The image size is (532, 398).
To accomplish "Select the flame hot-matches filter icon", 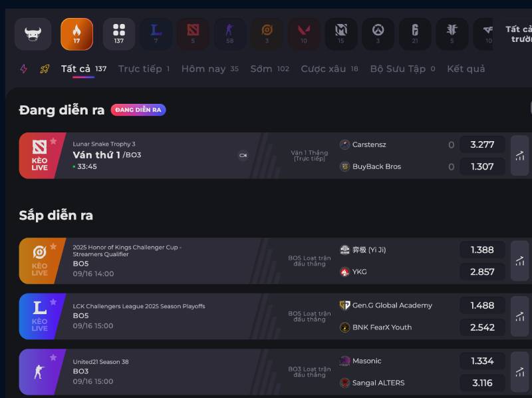I will pyautogui.click(x=76, y=34).
